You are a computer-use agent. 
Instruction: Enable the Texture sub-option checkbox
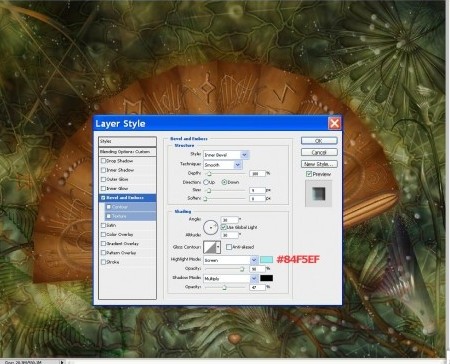click(x=109, y=216)
